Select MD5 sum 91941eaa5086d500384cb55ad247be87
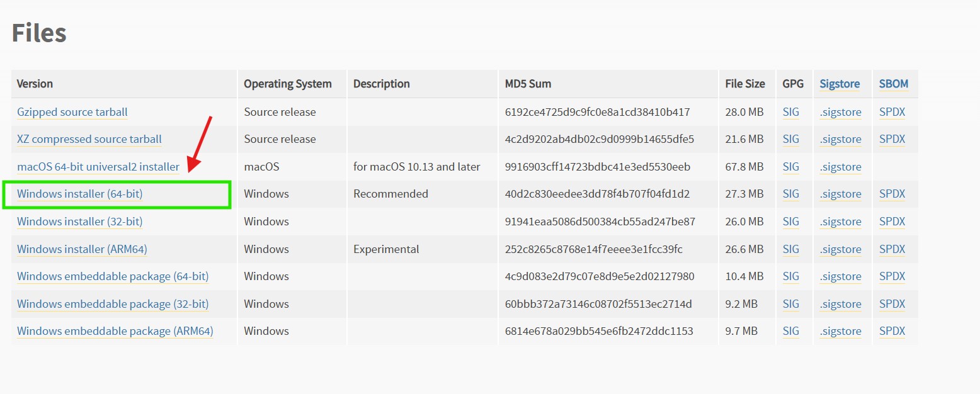Image resolution: width=980 pixels, height=394 pixels. [600, 222]
